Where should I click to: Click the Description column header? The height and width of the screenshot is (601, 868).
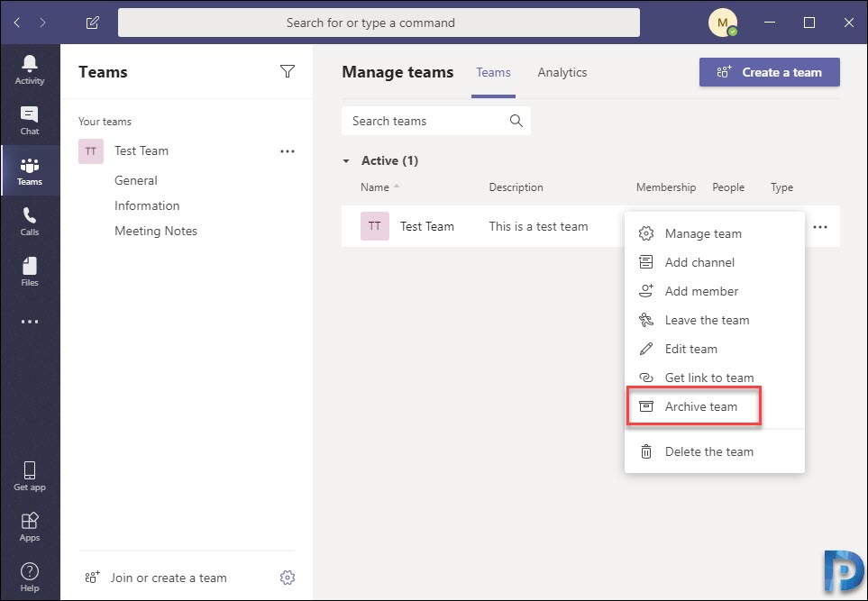coord(516,187)
